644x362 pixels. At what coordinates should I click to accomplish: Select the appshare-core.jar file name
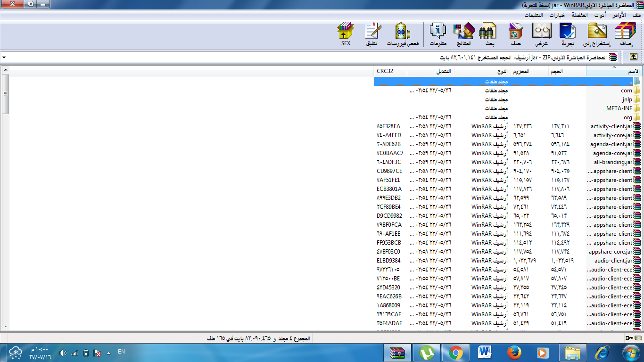click(x=611, y=252)
